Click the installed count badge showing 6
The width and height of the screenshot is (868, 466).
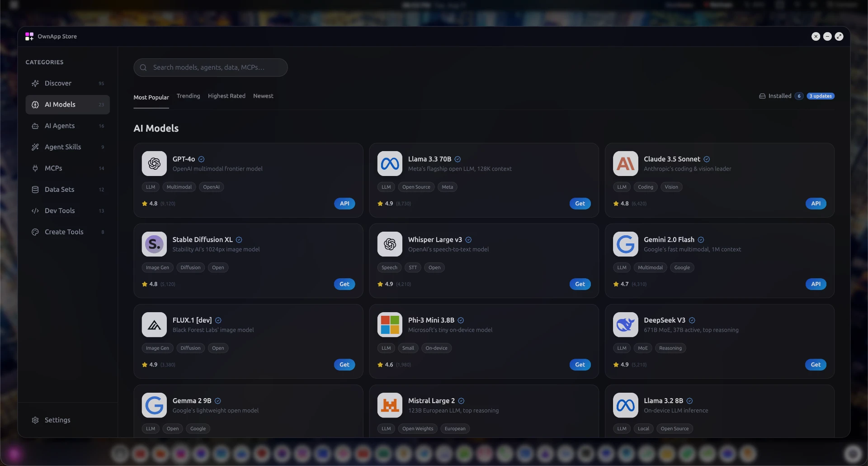799,96
